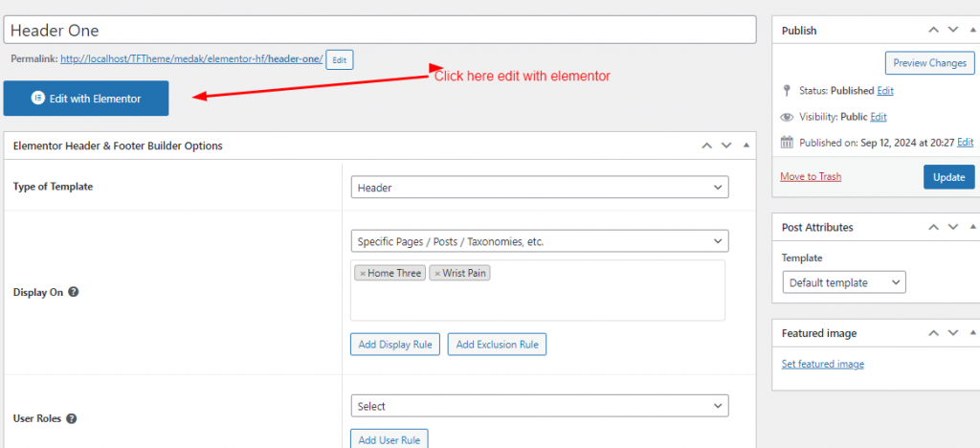This screenshot has width=980, height=448.
Task: Open the Default template dropdown
Action: coord(843,282)
